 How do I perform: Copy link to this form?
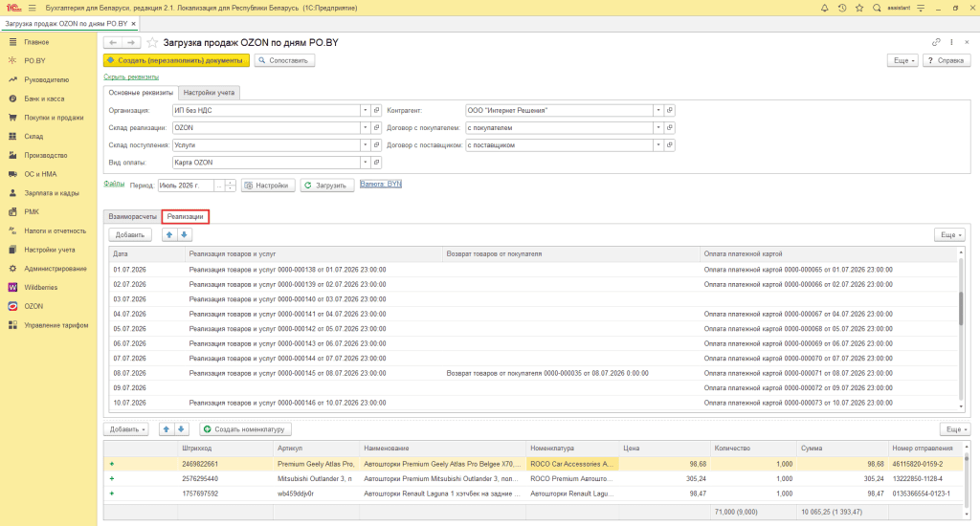936,42
